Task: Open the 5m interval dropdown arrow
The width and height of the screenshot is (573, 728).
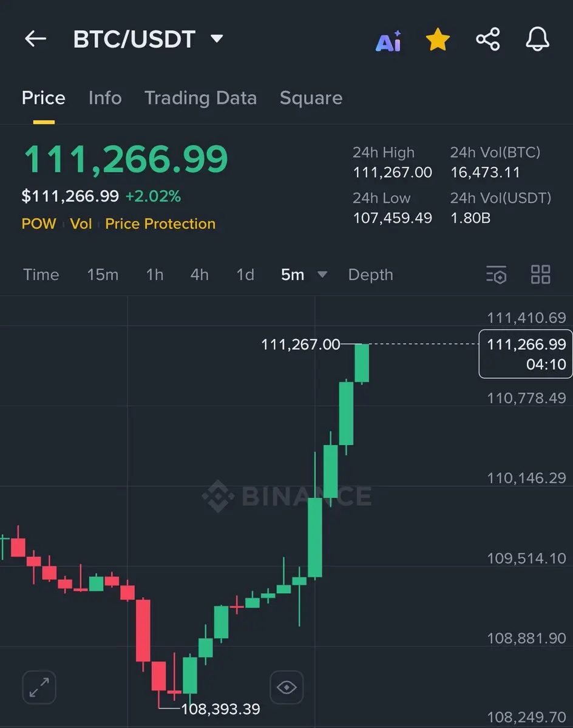Action: [322, 274]
